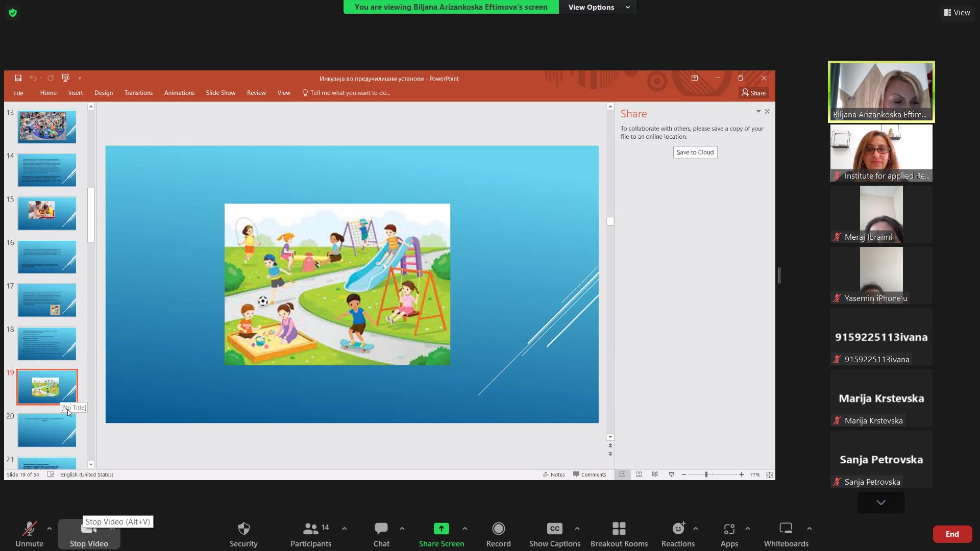The height and width of the screenshot is (551, 980).
Task: Start recording with Record button
Action: 499,534
